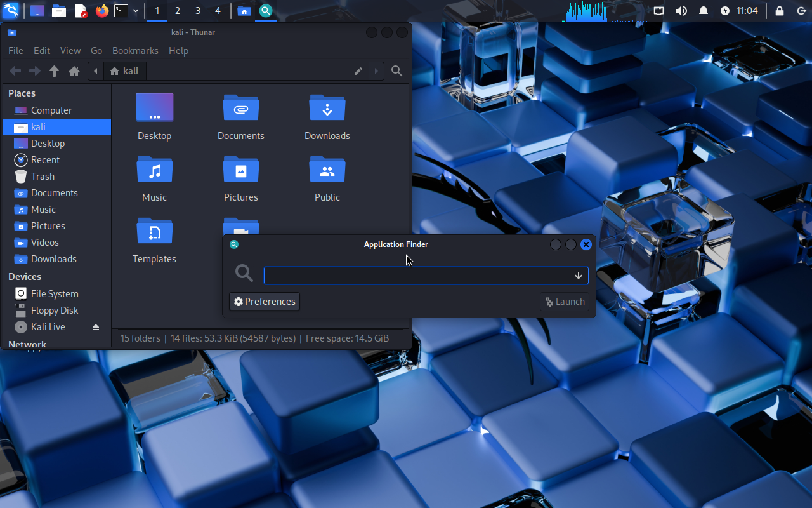Go back in Thunar toolbar
Image resolution: width=812 pixels, height=508 pixels.
click(15, 71)
